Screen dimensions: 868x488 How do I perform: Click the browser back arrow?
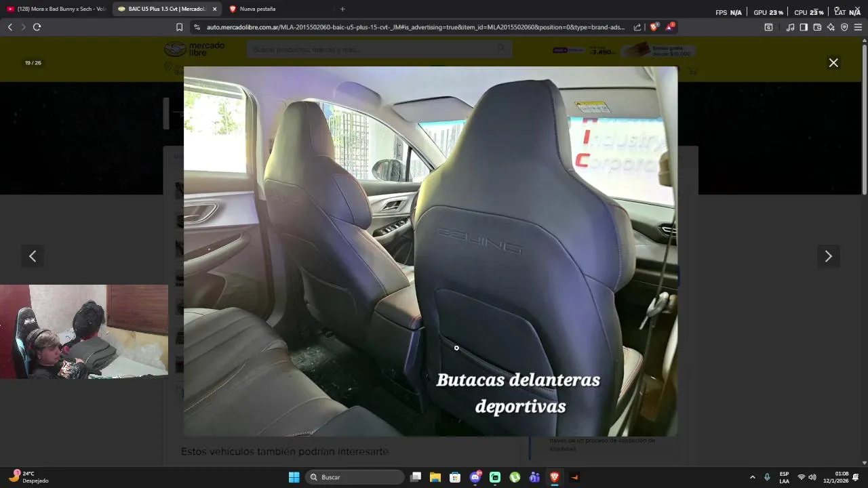coord(9,27)
